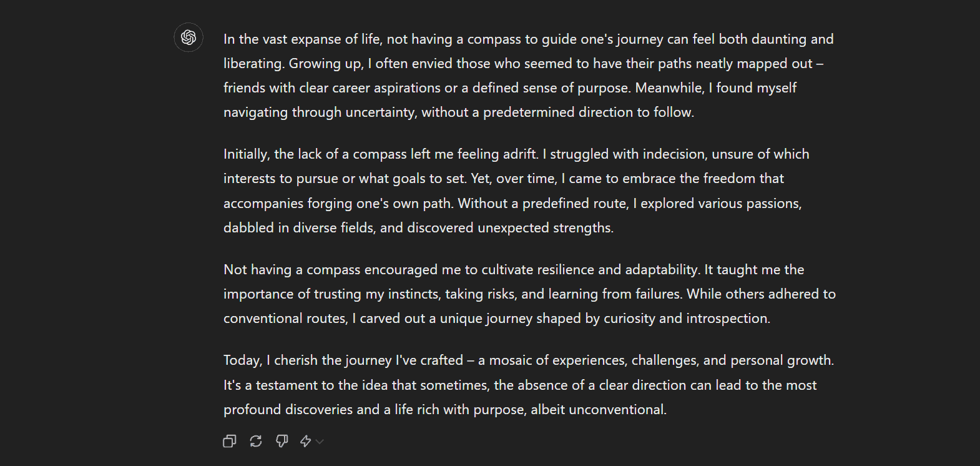This screenshot has width=980, height=466.
Task: Give thumbs-down feedback on the response
Action: [x=282, y=442]
